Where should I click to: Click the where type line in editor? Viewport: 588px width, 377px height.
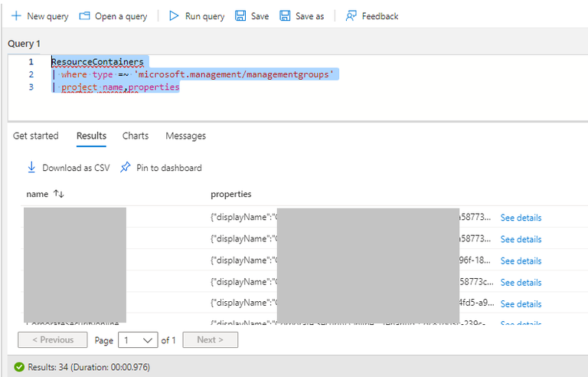point(192,74)
